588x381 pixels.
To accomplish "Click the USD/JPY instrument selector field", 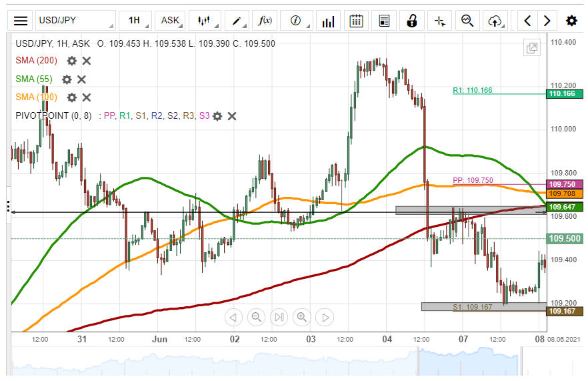I will tap(75, 21).
